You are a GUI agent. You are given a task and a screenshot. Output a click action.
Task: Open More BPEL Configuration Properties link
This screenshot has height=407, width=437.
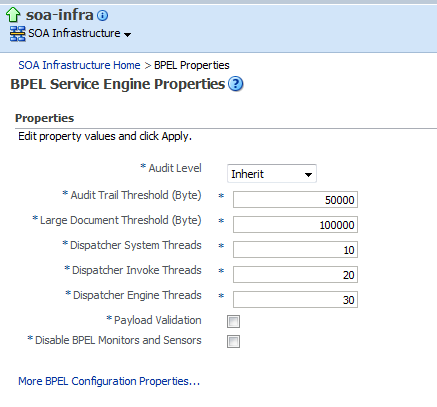(x=109, y=381)
